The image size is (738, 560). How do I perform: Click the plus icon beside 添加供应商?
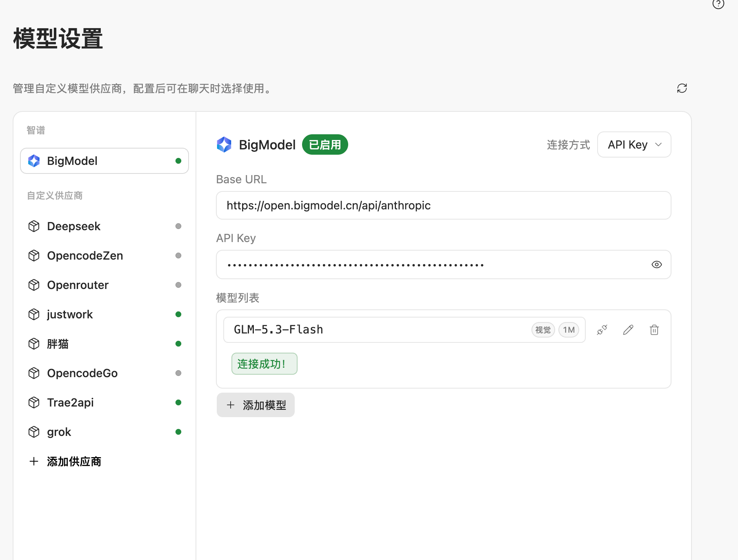coord(34,461)
